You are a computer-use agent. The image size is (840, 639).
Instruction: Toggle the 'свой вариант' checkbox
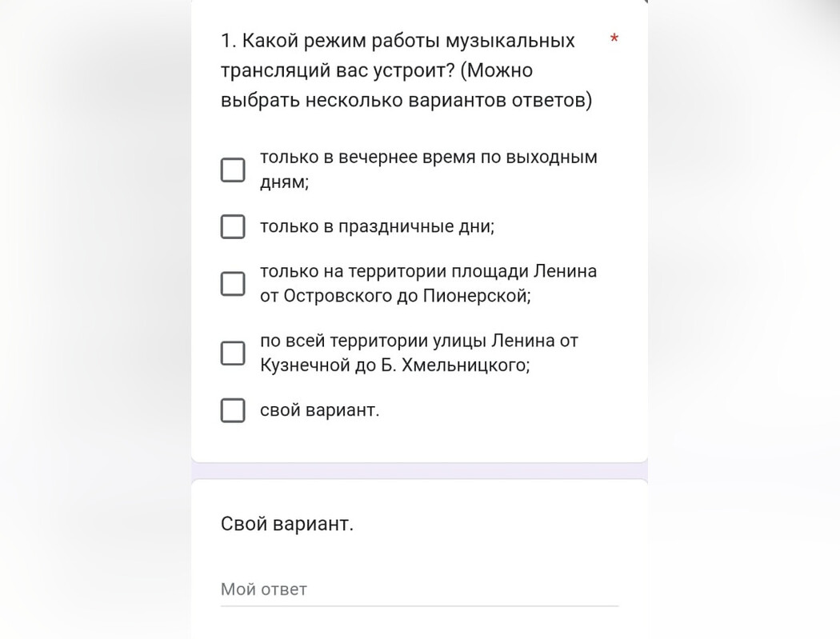click(x=233, y=410)
